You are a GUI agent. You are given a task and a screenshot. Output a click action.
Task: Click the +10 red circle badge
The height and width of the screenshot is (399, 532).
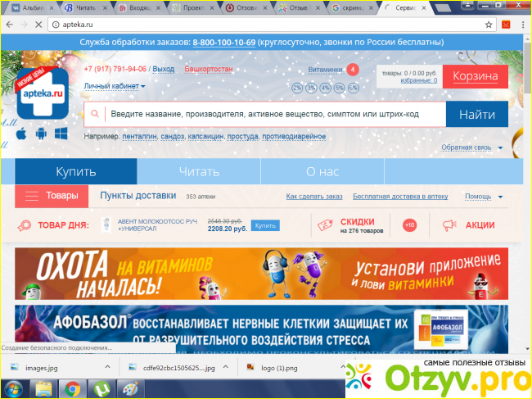click(409, 225)
